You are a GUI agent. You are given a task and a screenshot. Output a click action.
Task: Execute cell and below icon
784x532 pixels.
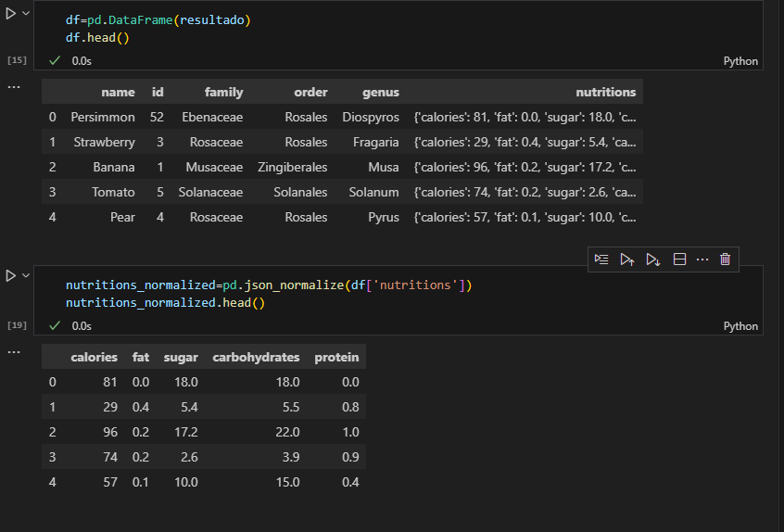click(653, 259)
